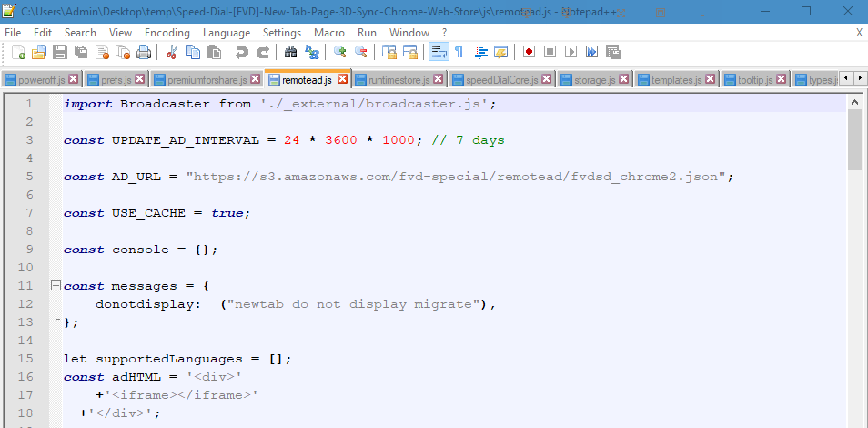Start macro recording with the red record button
Viewport: 868px width, 428px height.
click(x=529, y=52)
